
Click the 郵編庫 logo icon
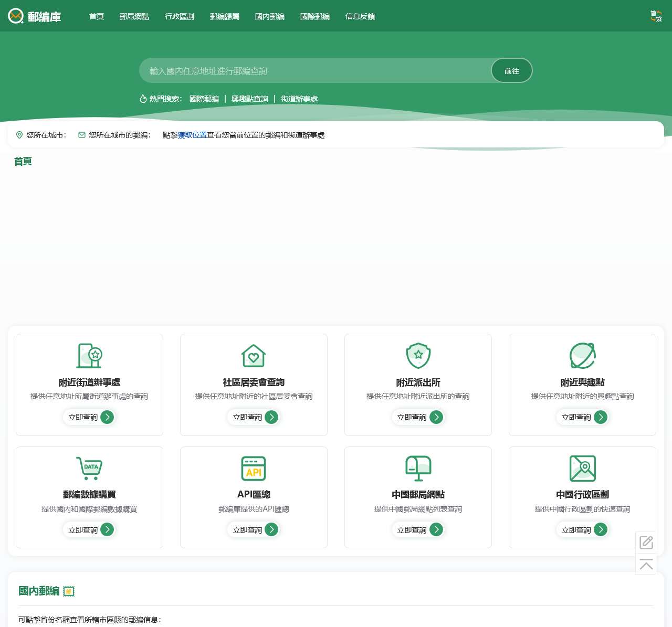click(x=16, y=16)
